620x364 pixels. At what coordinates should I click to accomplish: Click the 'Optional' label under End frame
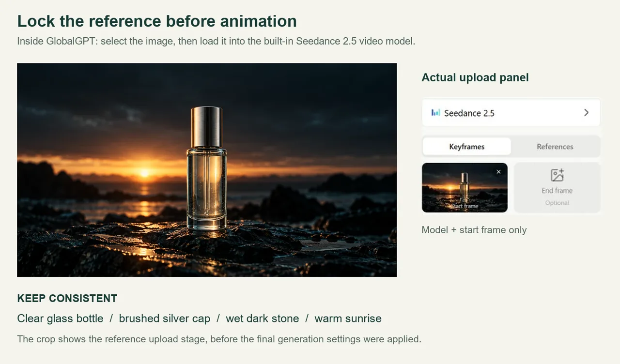(x=557, y=203)
